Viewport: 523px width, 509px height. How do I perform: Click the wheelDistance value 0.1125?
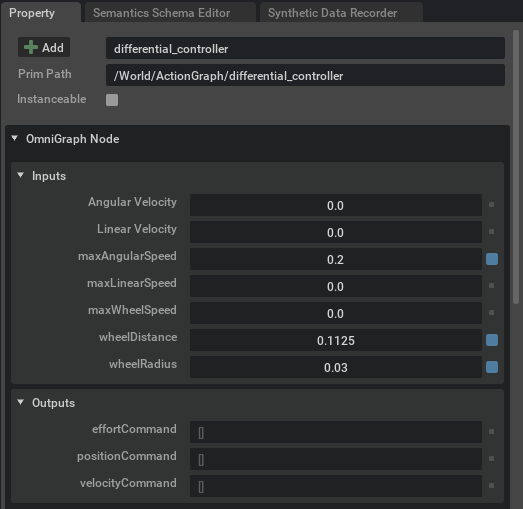point(336,340)
